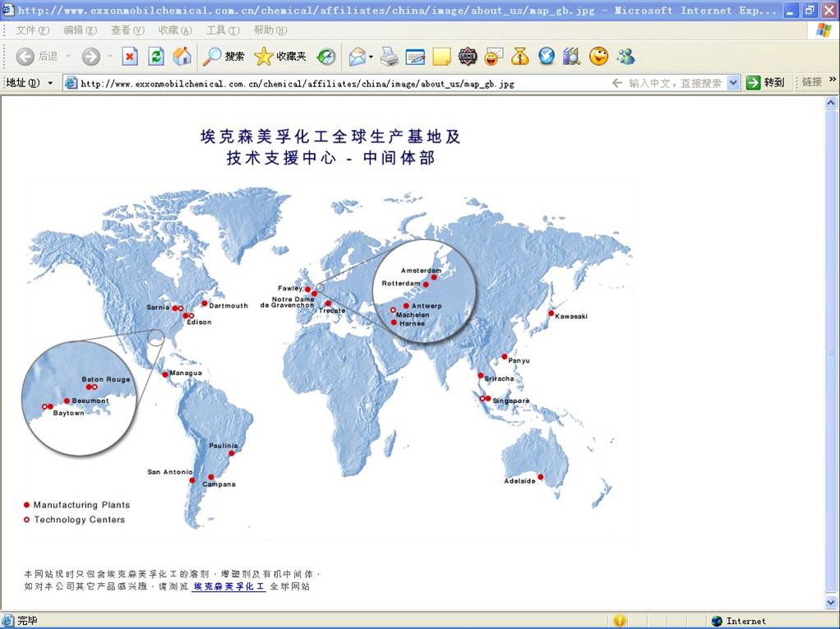The image size is (840, 629).
Task: Click the smiley with envelope icon
Action: coord(493,56)
